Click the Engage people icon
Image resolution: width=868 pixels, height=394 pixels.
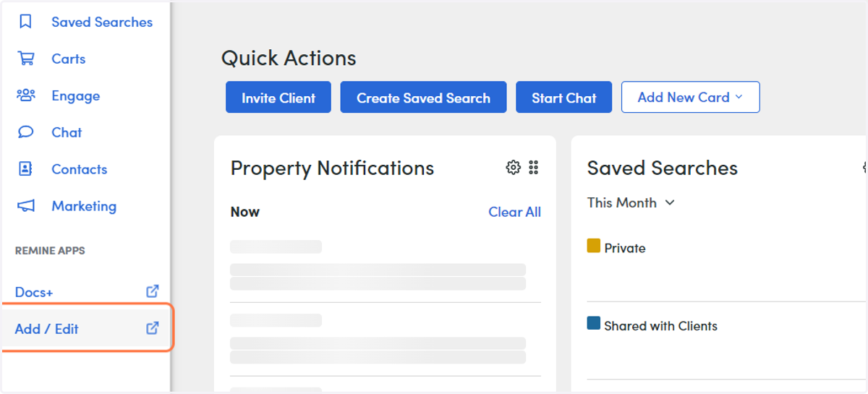[x=26, y=95]
